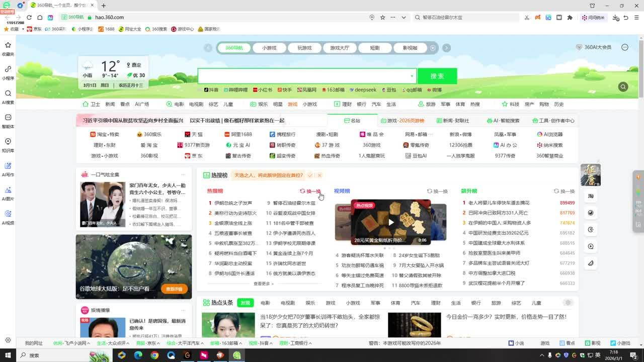Click the green 搜索 button
Viewport: 644px width, 362px height.
pos(437,76)
